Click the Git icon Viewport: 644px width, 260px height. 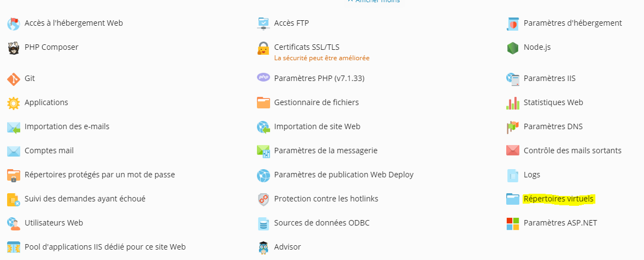(14, 79)
